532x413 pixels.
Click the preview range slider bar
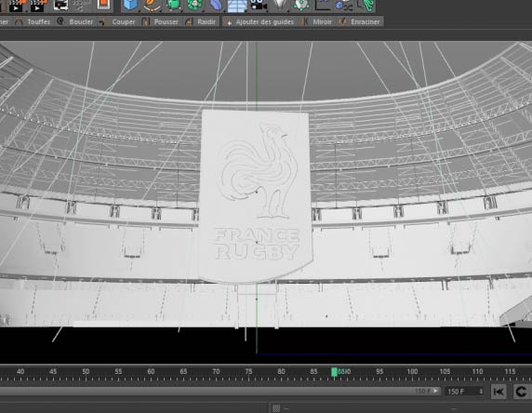point(219,392)
